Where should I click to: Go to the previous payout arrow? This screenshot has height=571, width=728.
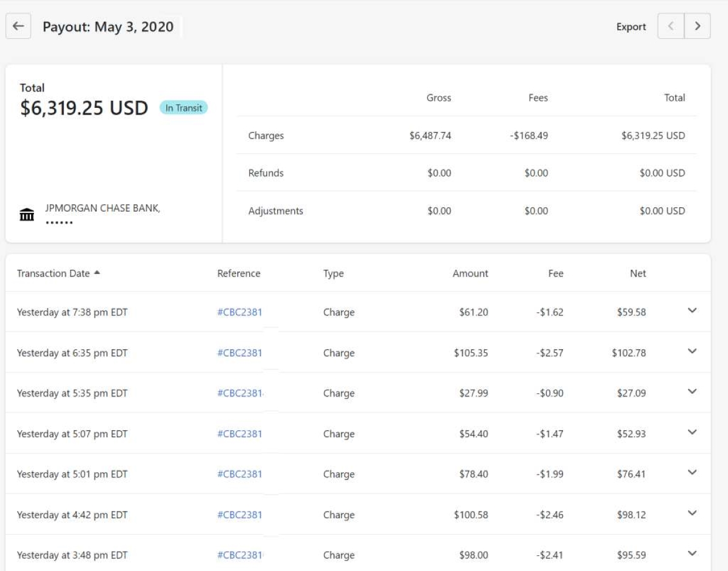pos(671,27)
